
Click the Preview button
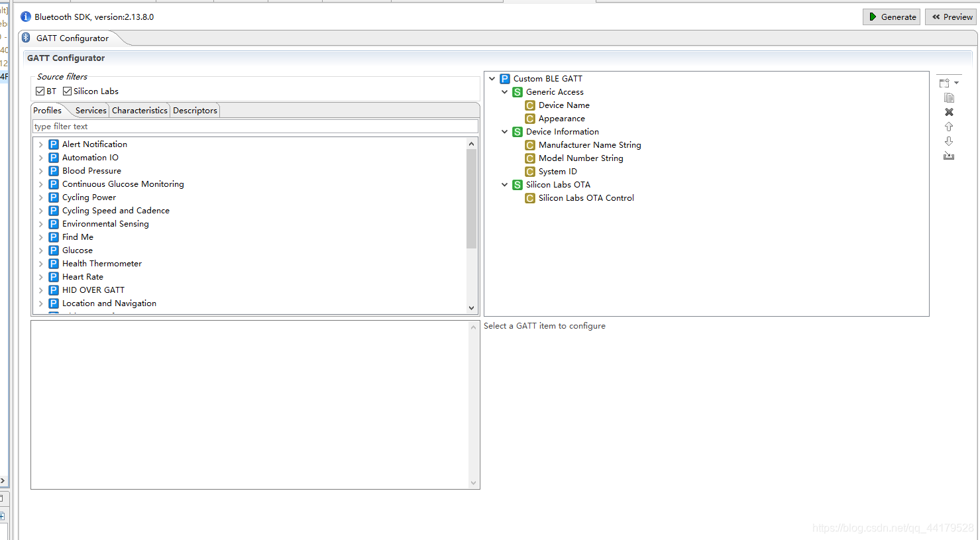pos(951,17)
